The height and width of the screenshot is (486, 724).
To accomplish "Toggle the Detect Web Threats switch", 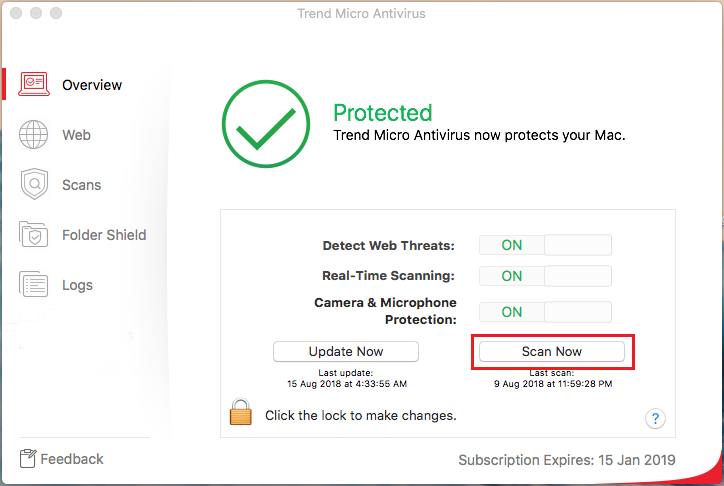I will coord(545,245).
